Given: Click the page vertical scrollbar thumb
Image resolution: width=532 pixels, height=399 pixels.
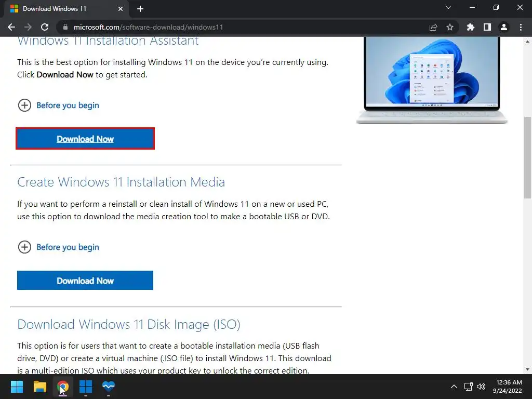Looking at the screenshot, I should [x=527, y=157].
